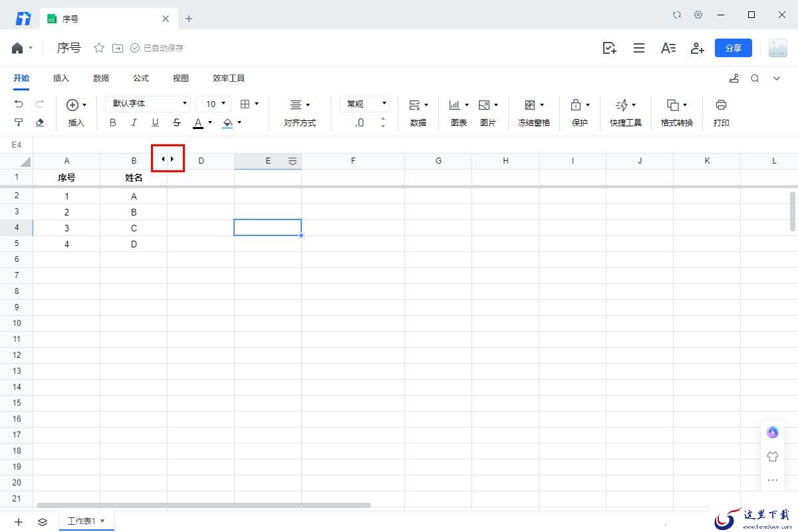
Task: Star the document as favorite
Action: 99,48
